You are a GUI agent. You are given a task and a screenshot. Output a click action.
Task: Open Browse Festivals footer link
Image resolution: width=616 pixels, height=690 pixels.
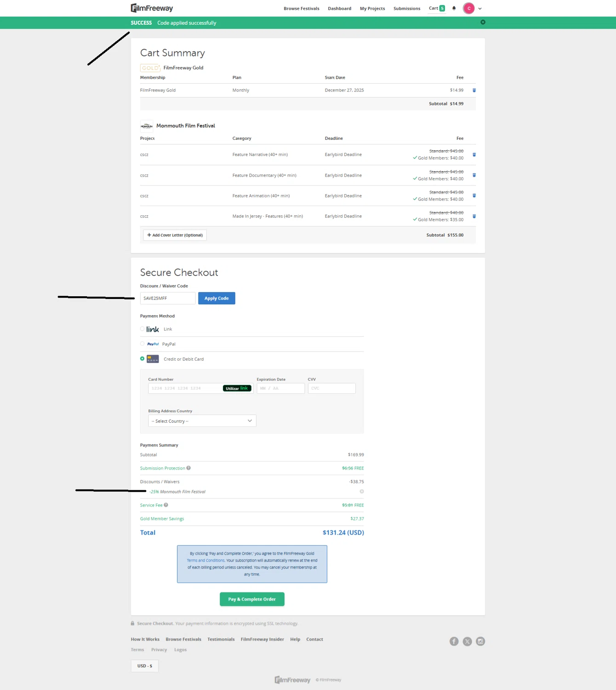click(x=183, y=639)
